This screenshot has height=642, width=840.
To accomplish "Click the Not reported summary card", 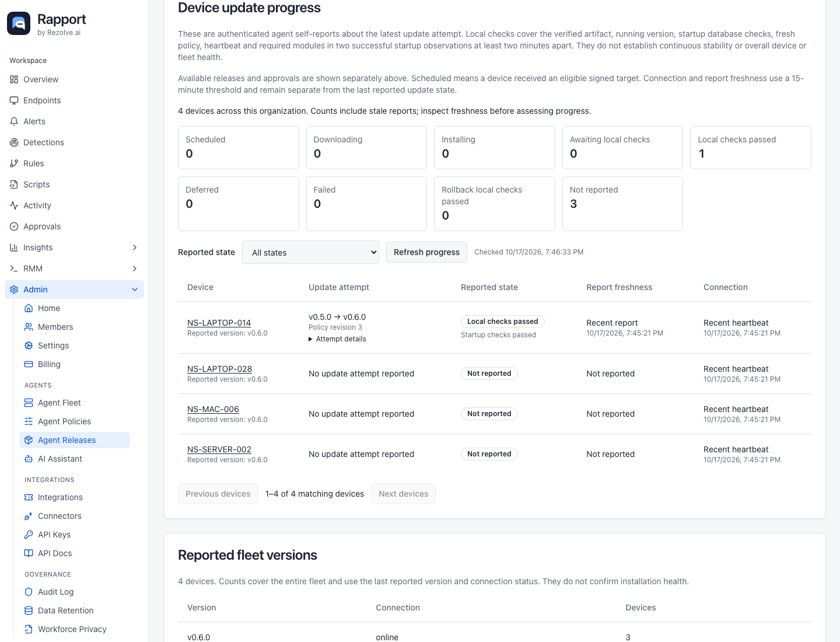I will click(622, 204).
